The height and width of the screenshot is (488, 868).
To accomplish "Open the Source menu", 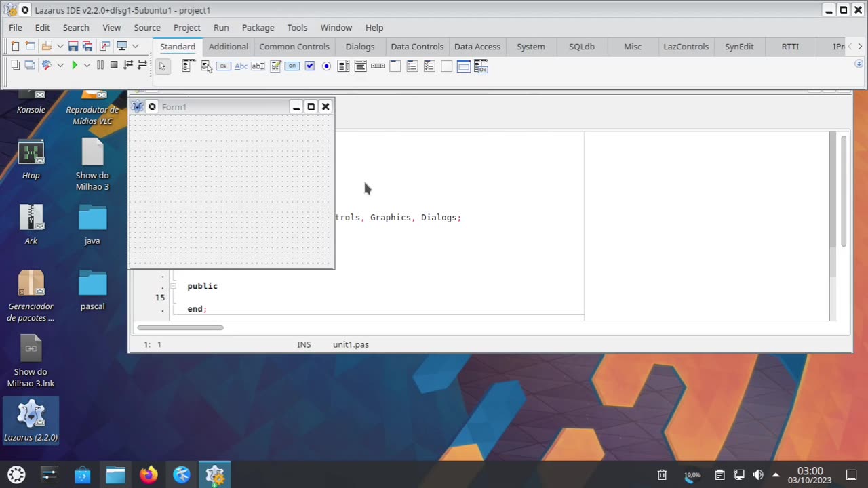I will tap(147, 28).
